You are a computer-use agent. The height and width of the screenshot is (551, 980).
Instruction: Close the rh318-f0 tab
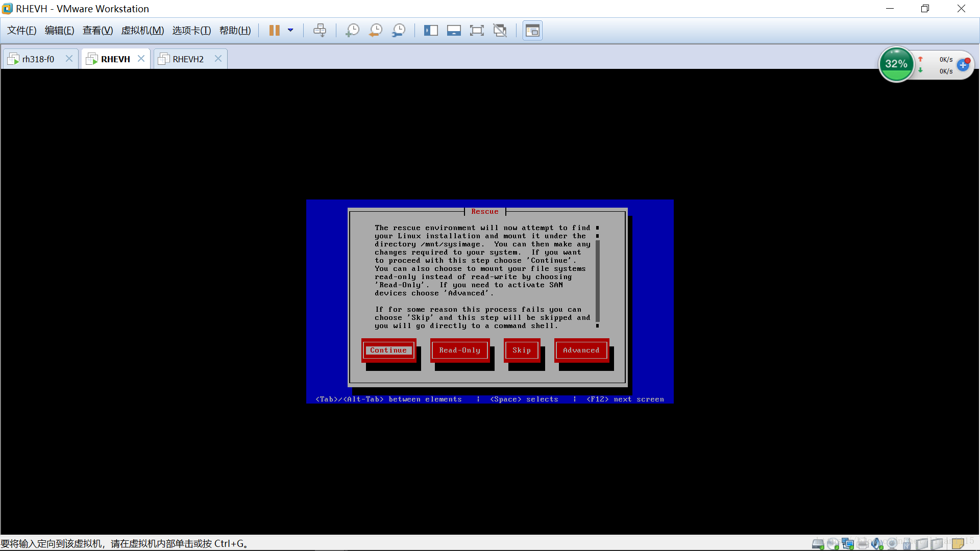69,59
